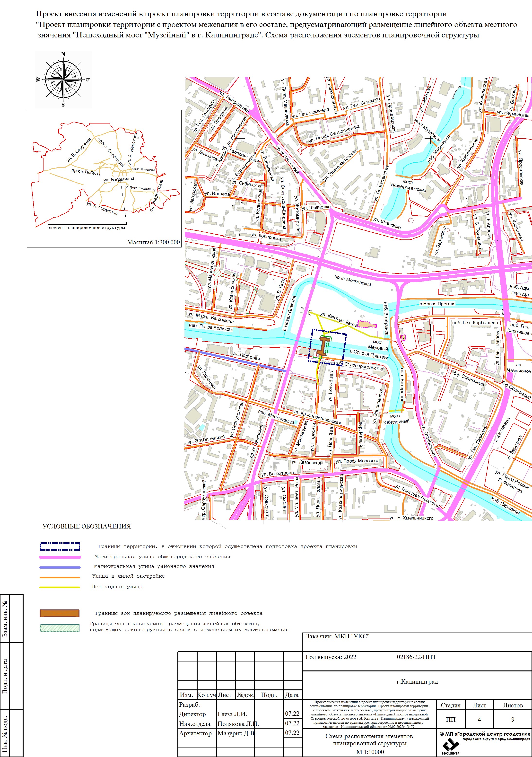Click the 'УСЛОВНЫЕ ОБОЗНАЧЕНИЯ' legend heading

pos(87,527)
